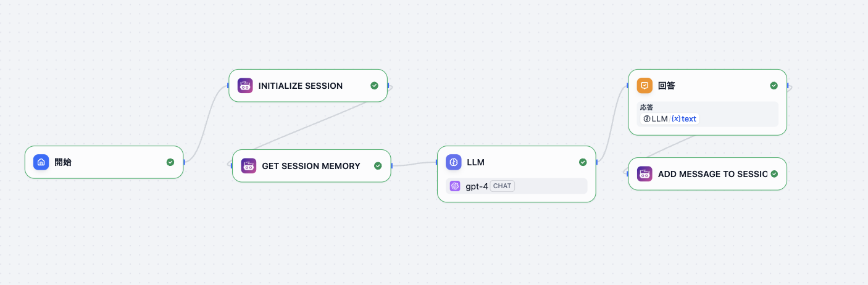The image size is (868, 285).
Task: Click the green checkmark on 開始 node
Action: click(x=170, y=162)
